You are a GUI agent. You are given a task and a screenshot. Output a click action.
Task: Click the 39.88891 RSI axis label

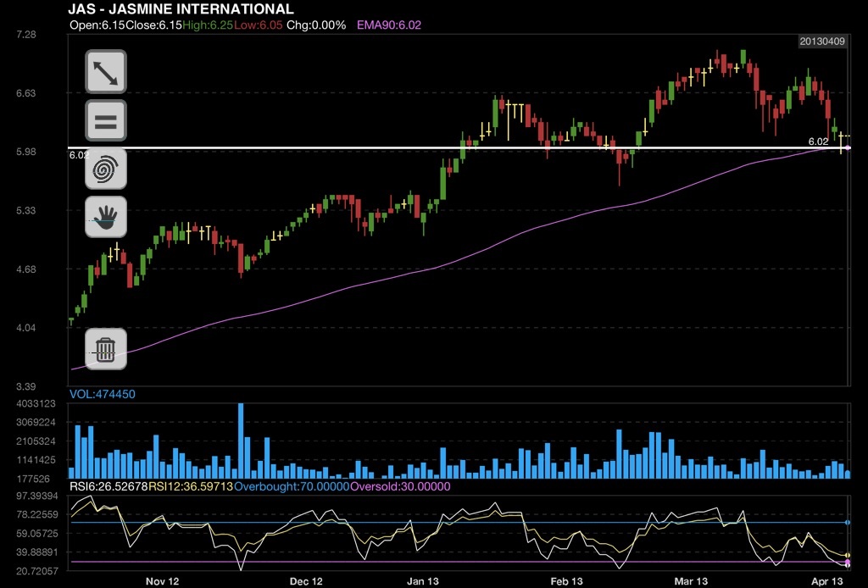tap(37, 552)
